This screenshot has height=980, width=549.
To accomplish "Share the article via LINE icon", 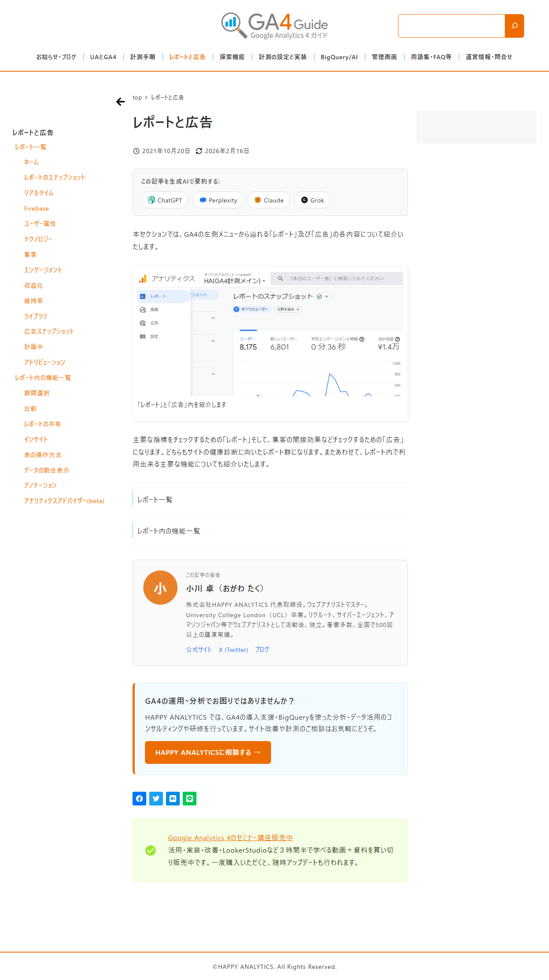I will point(190,799).
